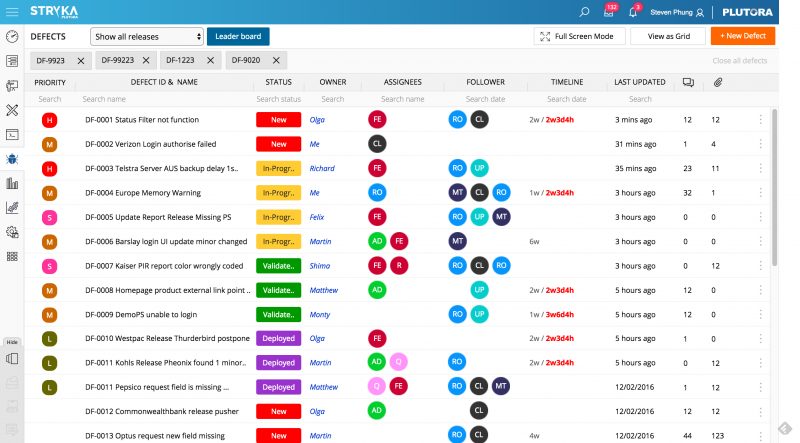Expand the Show all releases dropdown

point(146,37)
